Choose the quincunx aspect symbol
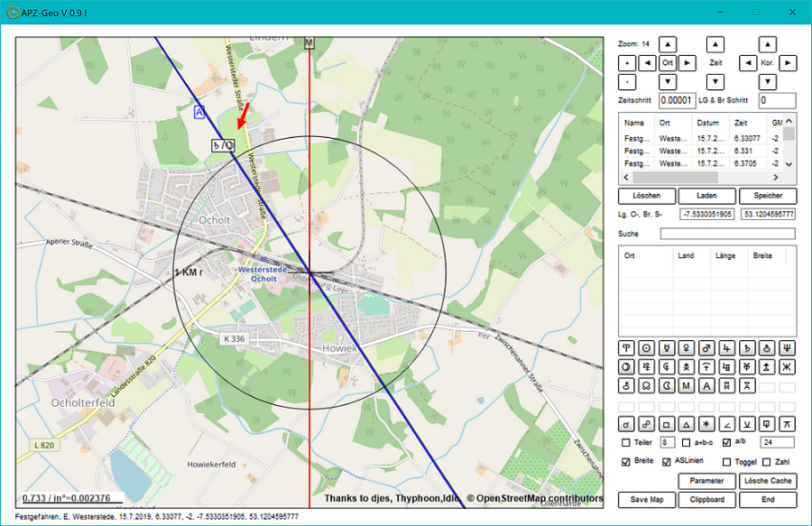 click(x=787, y=425)
